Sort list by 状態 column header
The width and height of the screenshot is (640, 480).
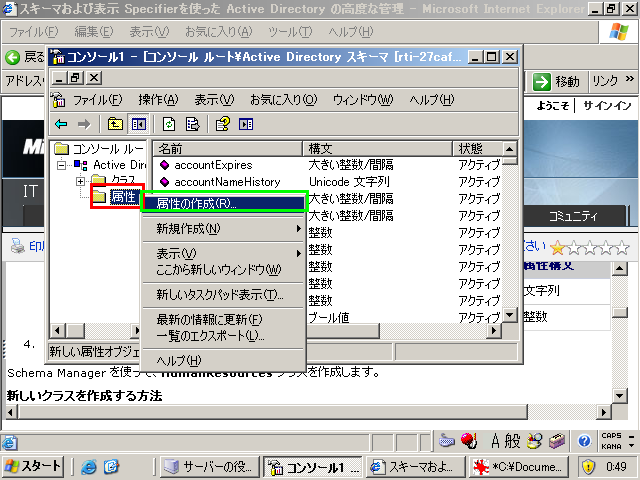(477, 149)
